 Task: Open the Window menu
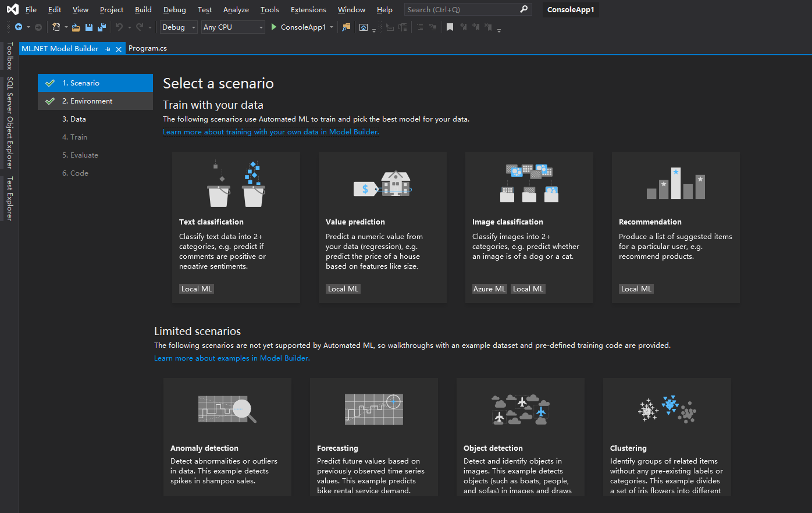tap(351, 9)
